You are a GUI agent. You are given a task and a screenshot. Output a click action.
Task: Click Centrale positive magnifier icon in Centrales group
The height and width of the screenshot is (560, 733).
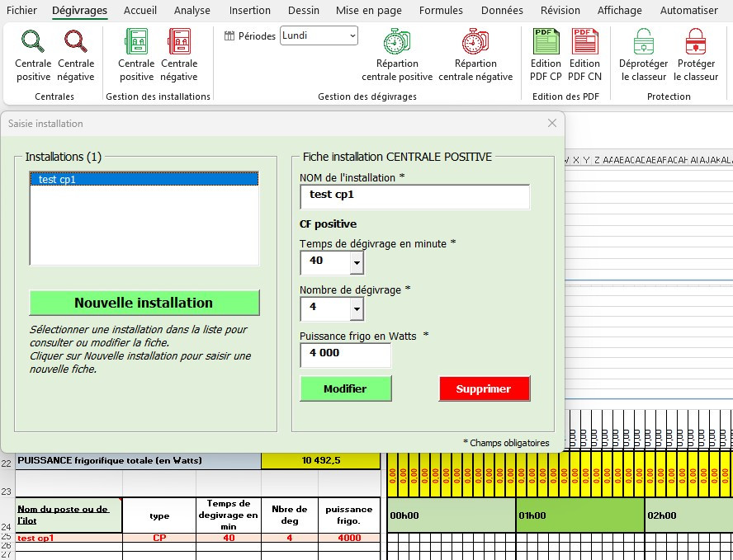point(33,42)
